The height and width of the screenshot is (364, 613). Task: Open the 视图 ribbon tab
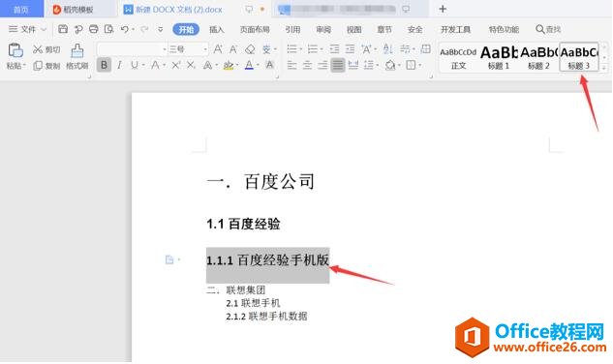[x=353, y=29]
